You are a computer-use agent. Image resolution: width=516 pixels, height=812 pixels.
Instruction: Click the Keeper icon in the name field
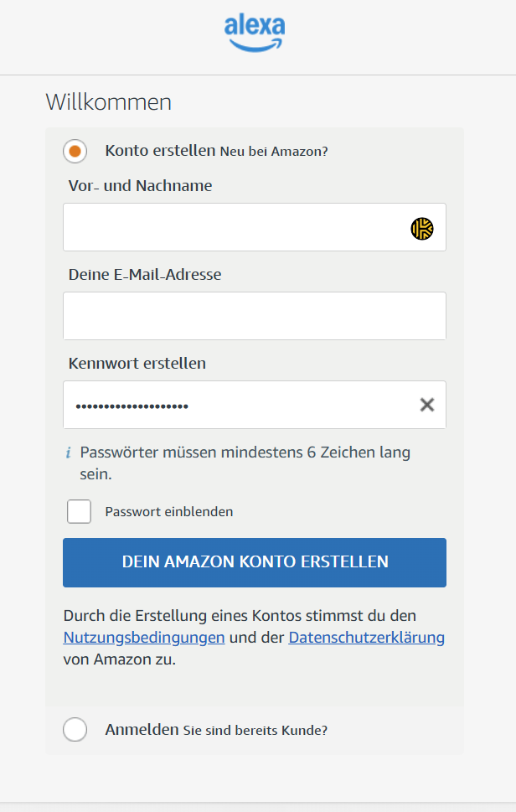[x=422, y=228]
